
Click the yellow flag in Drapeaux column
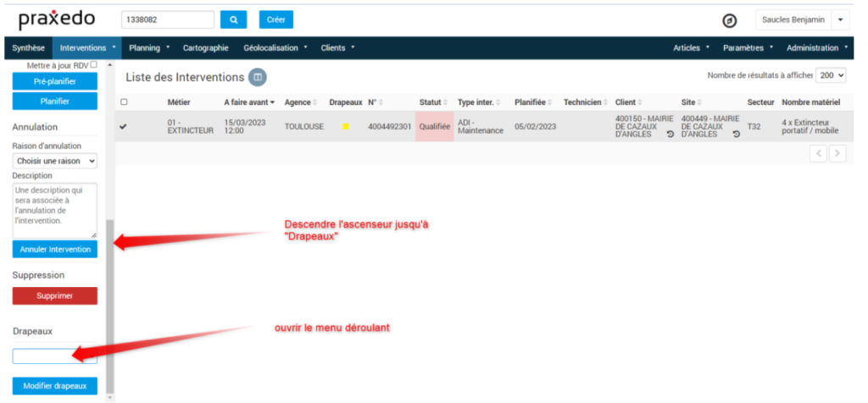[x=346, y=127]
